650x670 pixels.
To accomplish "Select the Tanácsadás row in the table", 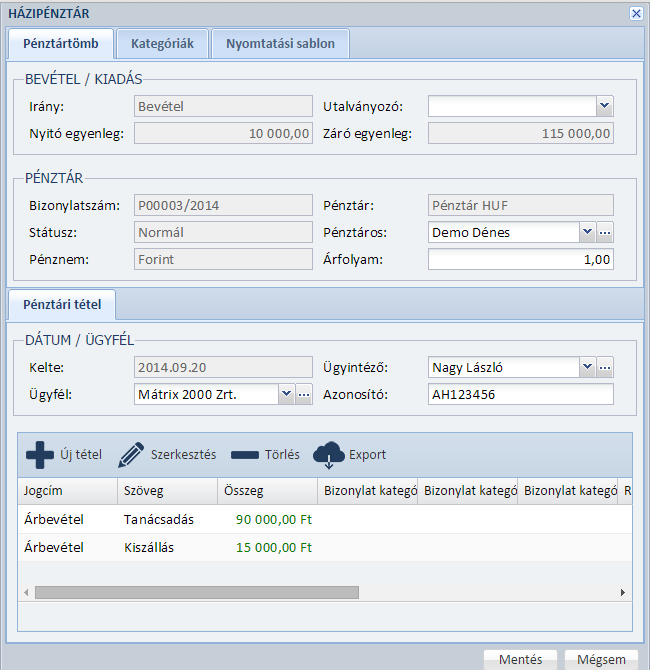I will coord(160,520).
